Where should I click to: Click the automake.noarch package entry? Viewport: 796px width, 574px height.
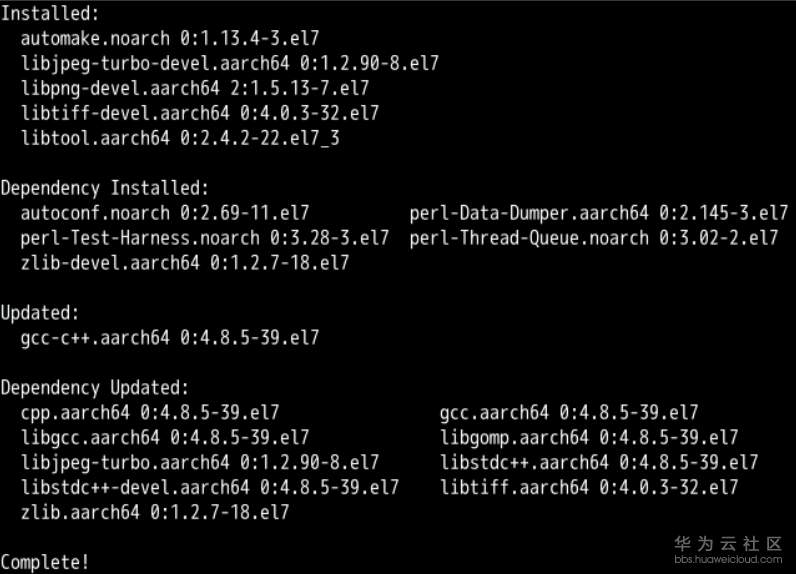[x=169, y=38]
